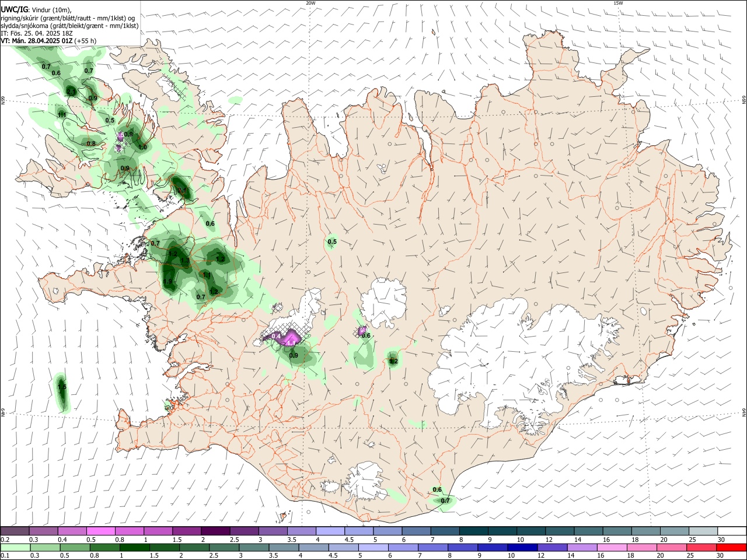
Task: Click the 1.9 precipitation value on the dark green area
Action: [x=168, y=282]
